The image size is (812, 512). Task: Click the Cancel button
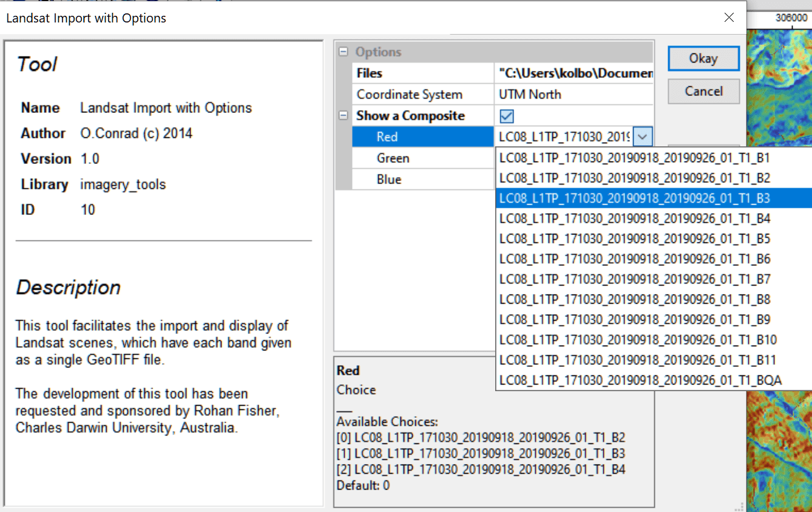pos(703,92)
